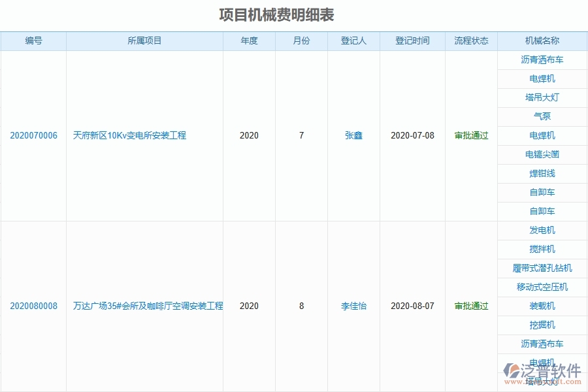Click the 机械名称 column header

[x=540, y=41]
